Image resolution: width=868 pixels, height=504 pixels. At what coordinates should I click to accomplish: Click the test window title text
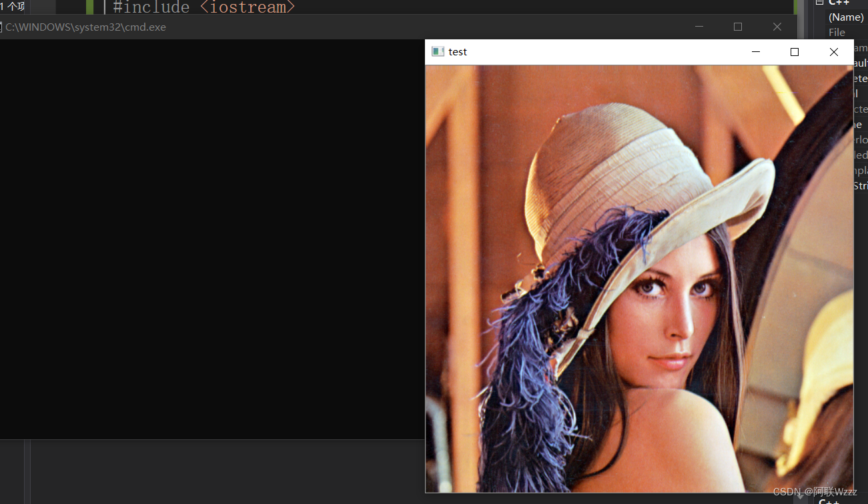tap(458, 52)
